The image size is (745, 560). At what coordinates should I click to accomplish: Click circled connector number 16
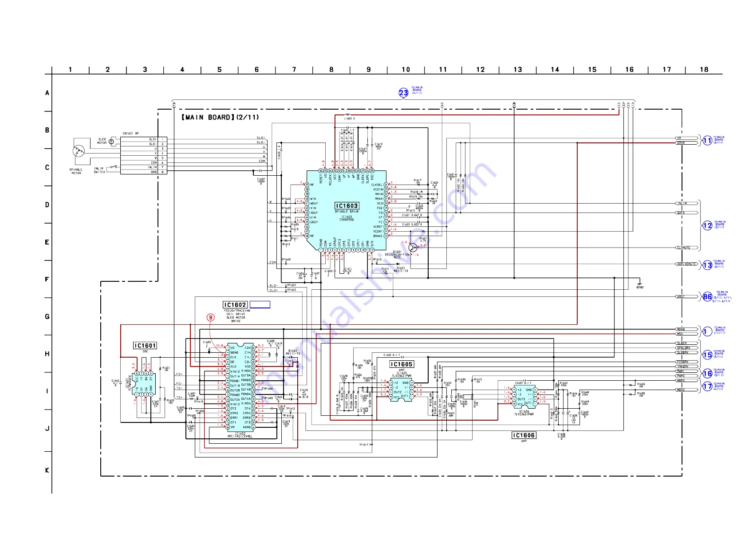(707, 374)
